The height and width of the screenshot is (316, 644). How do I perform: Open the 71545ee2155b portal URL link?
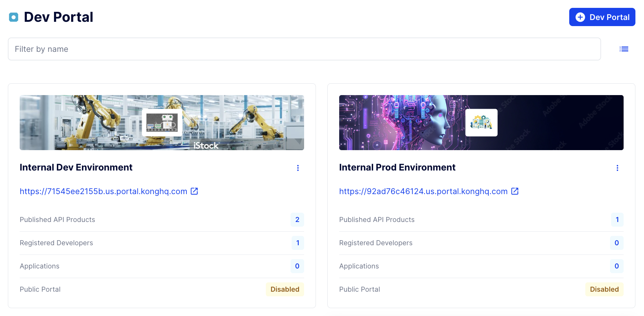(103, 191)
